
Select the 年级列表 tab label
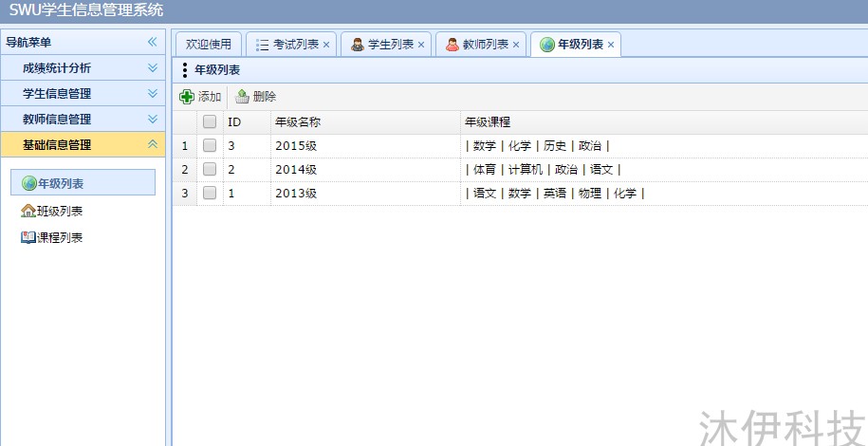(581, 45)
